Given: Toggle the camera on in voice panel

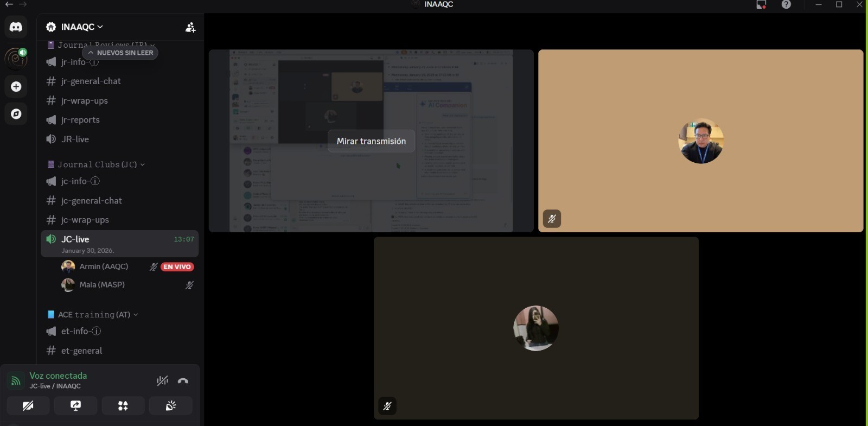Looking at the screenshot, I should pyautogui.click(x=28, y=406).
